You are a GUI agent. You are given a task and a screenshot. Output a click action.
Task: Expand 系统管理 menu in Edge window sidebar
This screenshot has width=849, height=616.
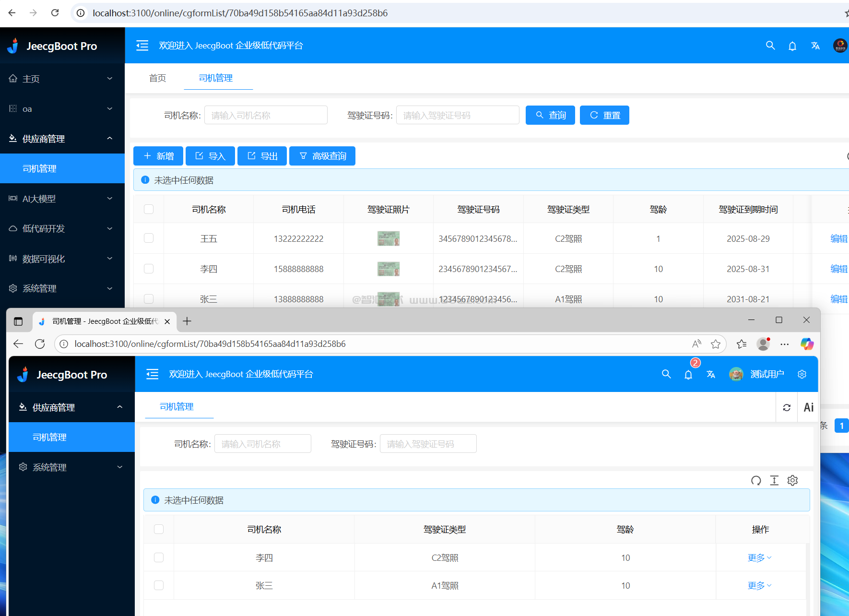(x=71, y=467)
